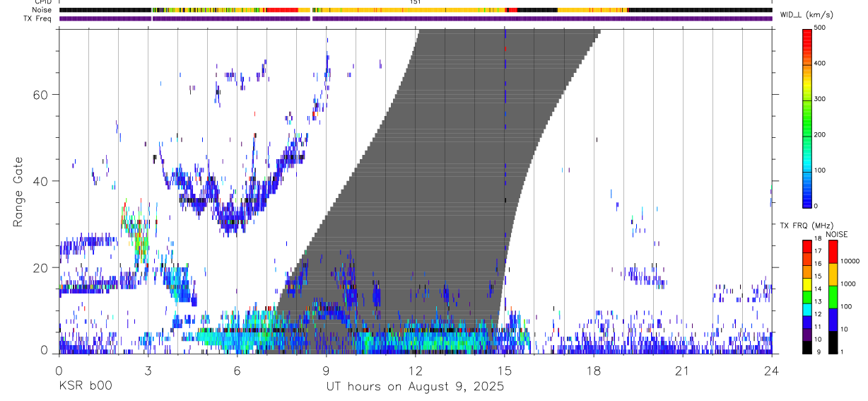The image size is (868, 401).
Task: Click the '9' UT hour tick label
Action: pyautogui.click(x=326, y=370)
